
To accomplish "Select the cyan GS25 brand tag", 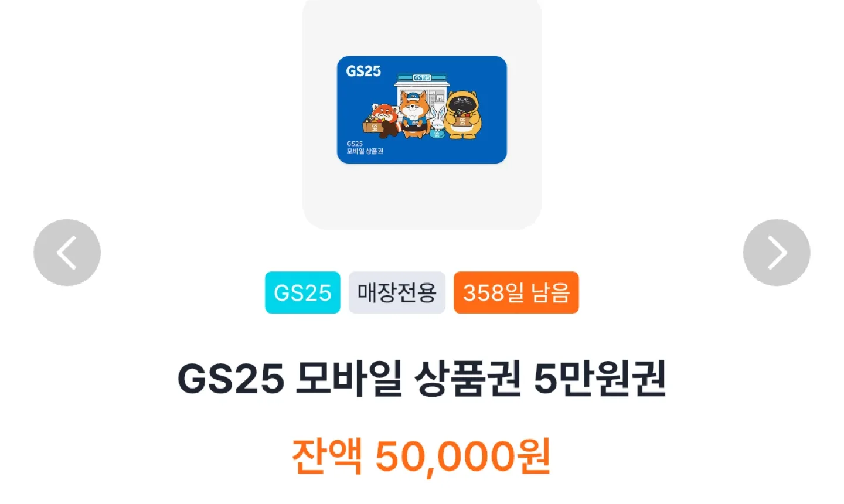I will coord(302,292).
